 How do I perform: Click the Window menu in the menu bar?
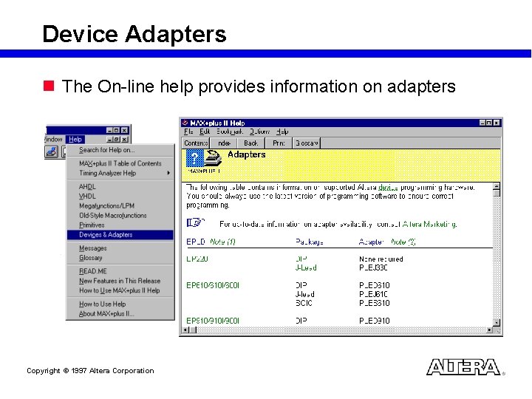[53, 139]
